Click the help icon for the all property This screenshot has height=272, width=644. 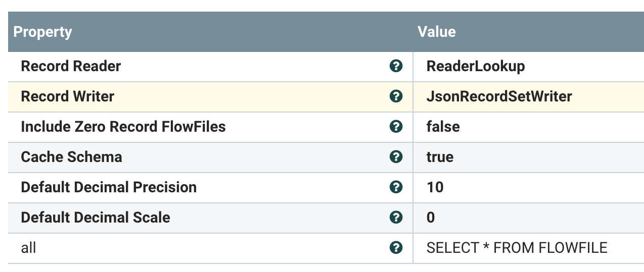(x=396, y=248)
